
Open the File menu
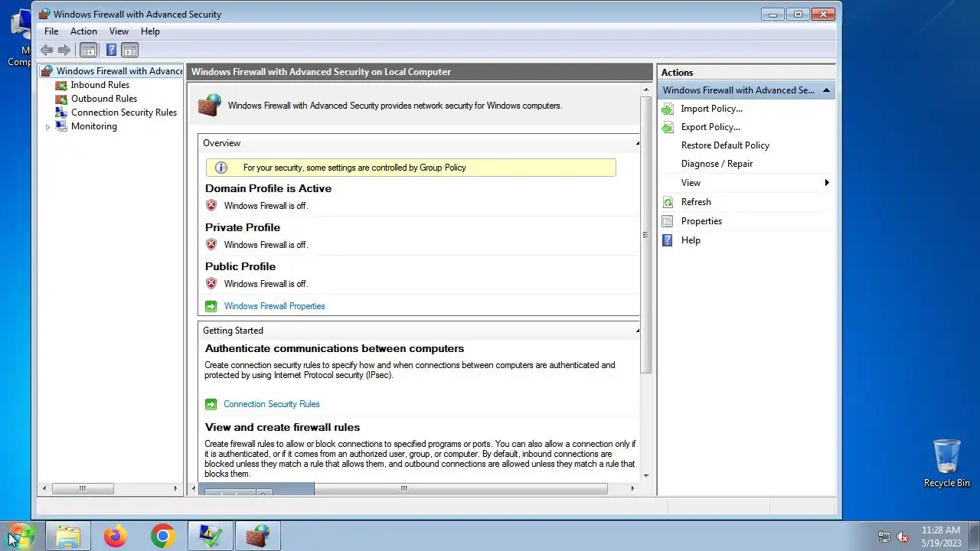tap(51, 31)
